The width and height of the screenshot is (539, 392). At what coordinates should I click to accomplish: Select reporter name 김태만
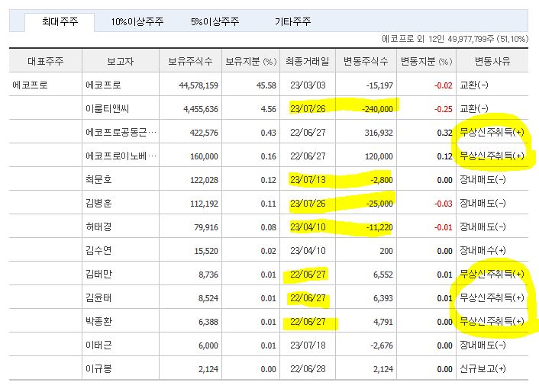coord(98,275)
